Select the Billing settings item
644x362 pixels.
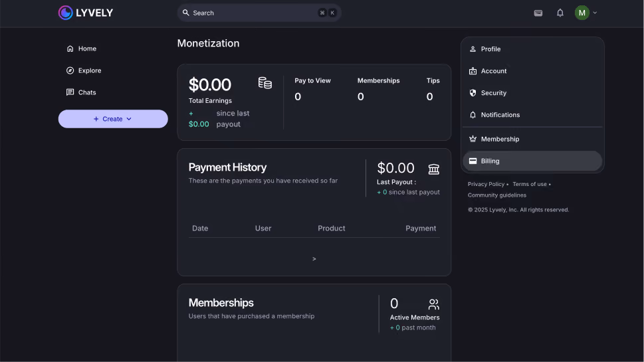(532, 161)
